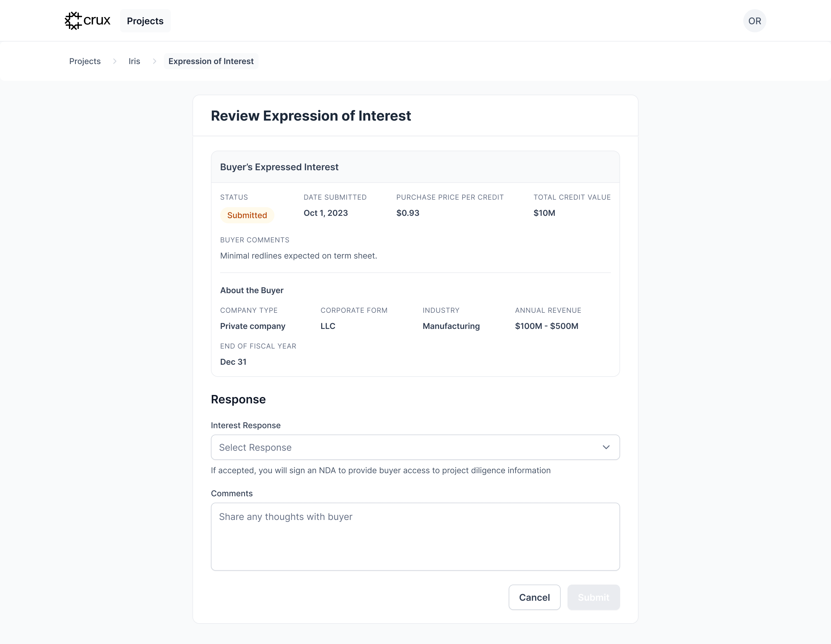Click the Buyer's Expressed Interest panel header
This screenshot has width=831, height=644.
(x=279, y=167)
